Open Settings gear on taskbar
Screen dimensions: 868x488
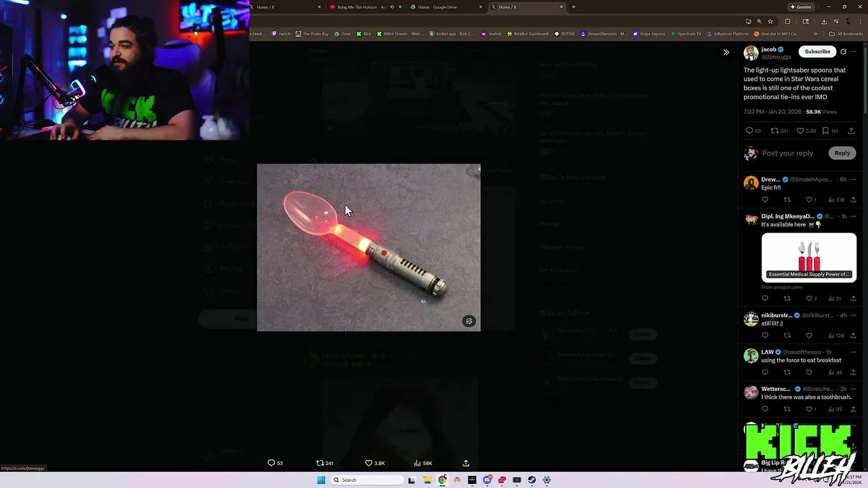click(547, 480)
